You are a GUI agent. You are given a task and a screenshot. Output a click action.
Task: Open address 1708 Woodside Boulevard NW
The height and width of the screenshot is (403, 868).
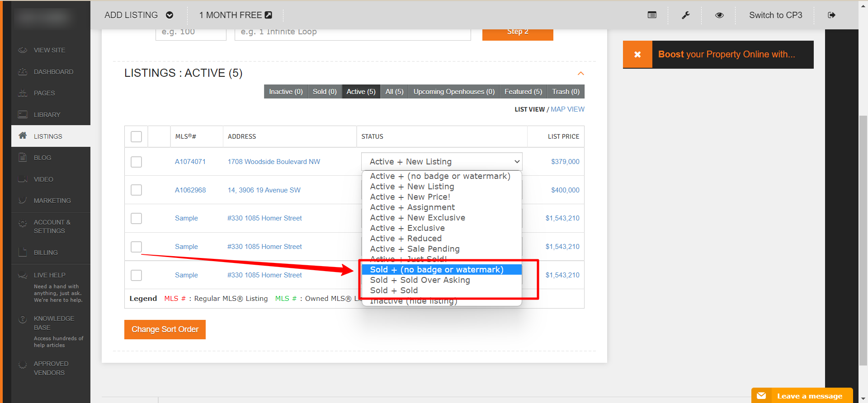click(x=274, y=162)
